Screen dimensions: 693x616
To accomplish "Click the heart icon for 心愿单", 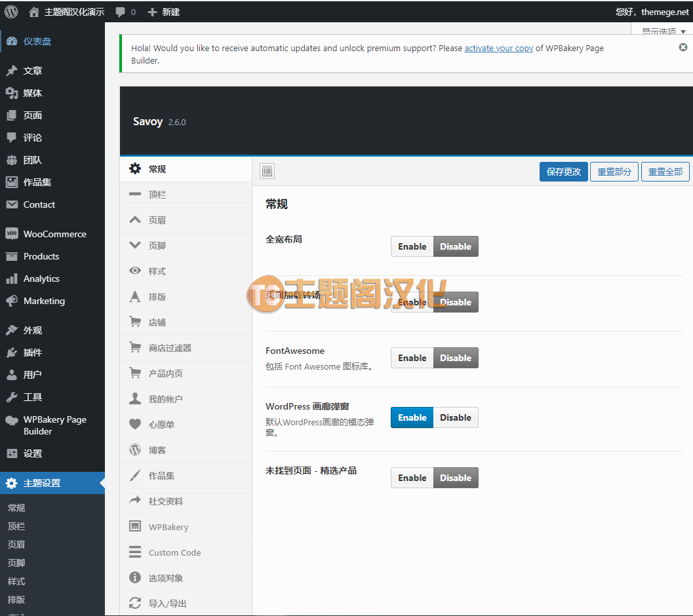I will [135, 424].
